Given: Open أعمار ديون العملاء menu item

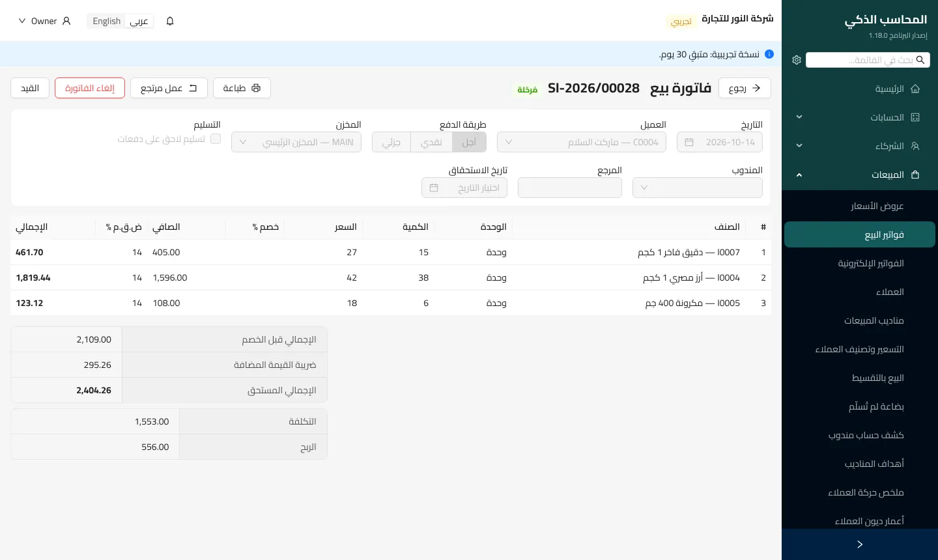Looking at the screenshot, I should (860, 521).
